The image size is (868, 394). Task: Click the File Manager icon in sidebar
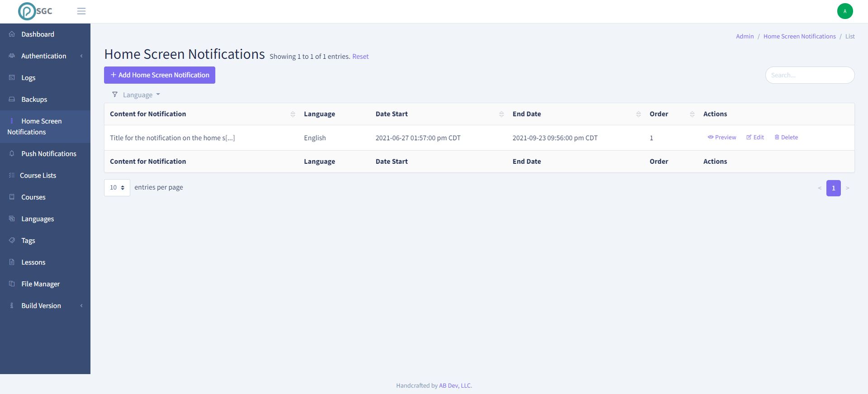point(12,284)
